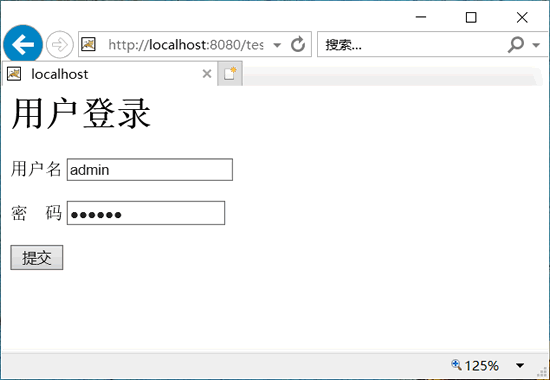The width and height of the screenshot is (550, 380).
Task: Click the 提交 submit button
Action: [x=37, y=258]
